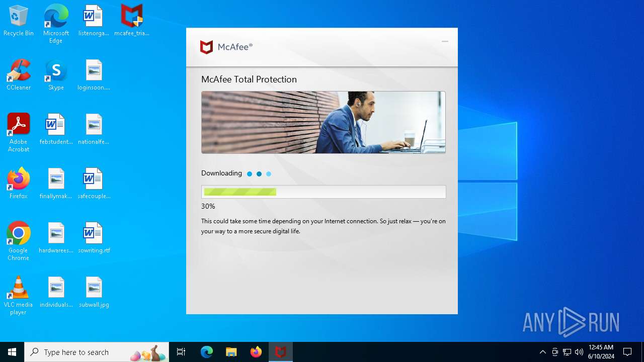644x362 pixels.
Task: Minimize the McAfee installer window
Action: [445, 42]
